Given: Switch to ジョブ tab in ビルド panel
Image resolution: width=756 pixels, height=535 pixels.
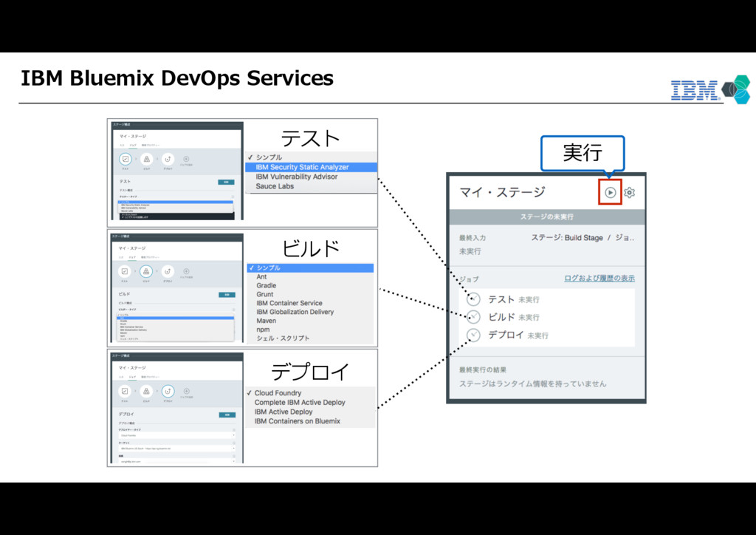Looking at the screenshot, I should tap(133, 257).
